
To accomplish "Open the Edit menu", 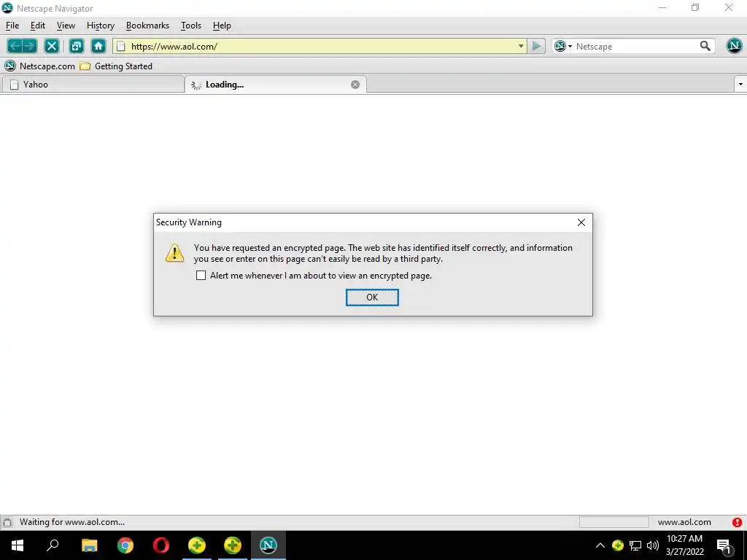I will click(x=38, y=26).
